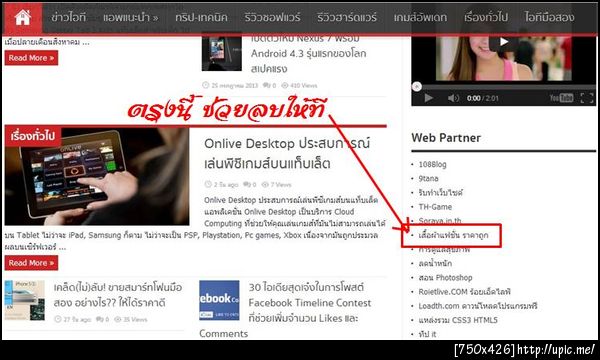Open the Loadth.com download programs link
600x360 pixels.
[478, 306]
